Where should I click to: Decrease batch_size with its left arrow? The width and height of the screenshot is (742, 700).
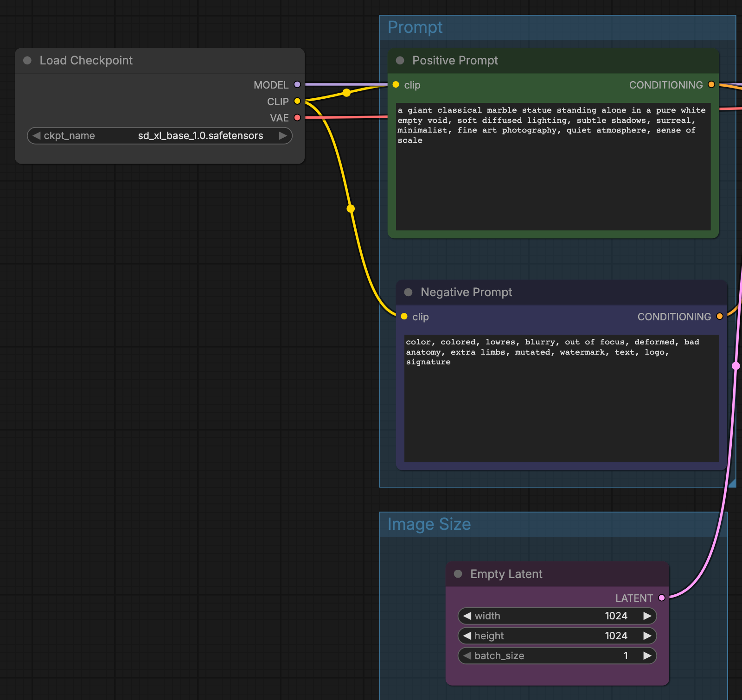click(467, 655)
